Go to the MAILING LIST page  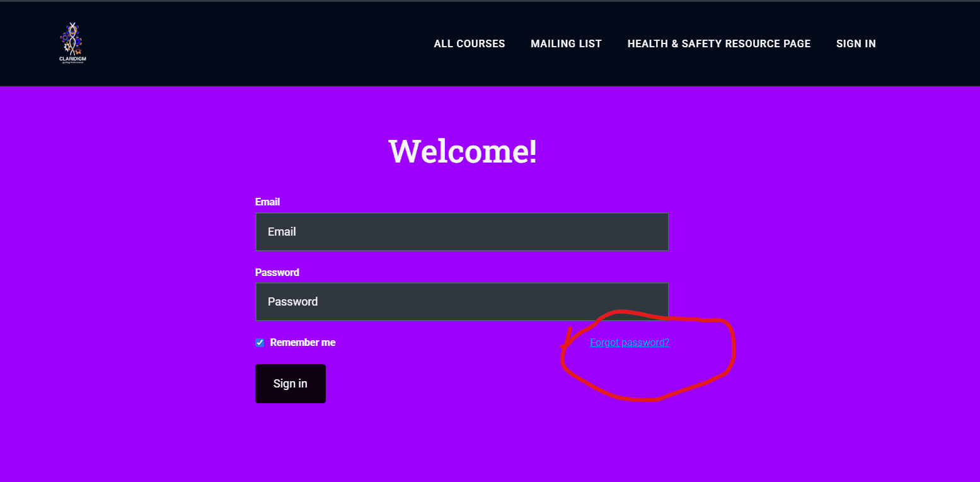click(566, 43)
